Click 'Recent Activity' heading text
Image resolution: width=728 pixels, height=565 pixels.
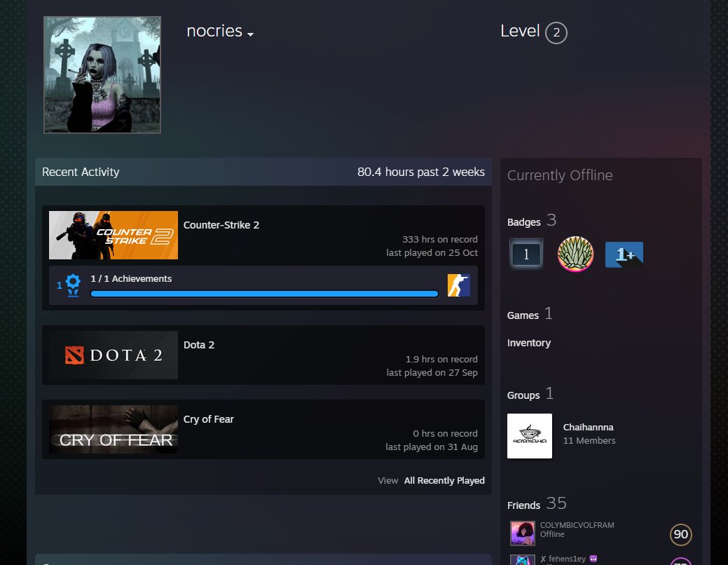tap(81, 172)
